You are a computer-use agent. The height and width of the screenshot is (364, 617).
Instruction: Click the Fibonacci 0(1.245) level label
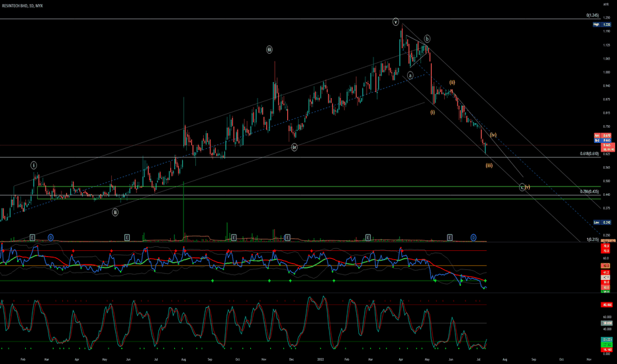593,15
